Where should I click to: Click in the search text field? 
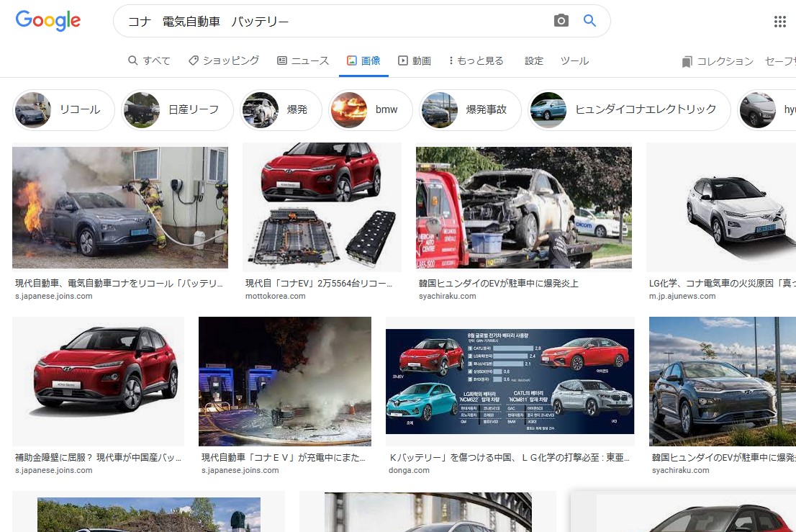tap(331, 22)
